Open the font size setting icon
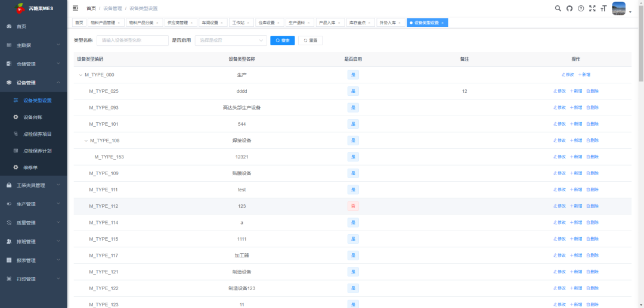Screen dimensions: 644x308 [x=603, y=8]
